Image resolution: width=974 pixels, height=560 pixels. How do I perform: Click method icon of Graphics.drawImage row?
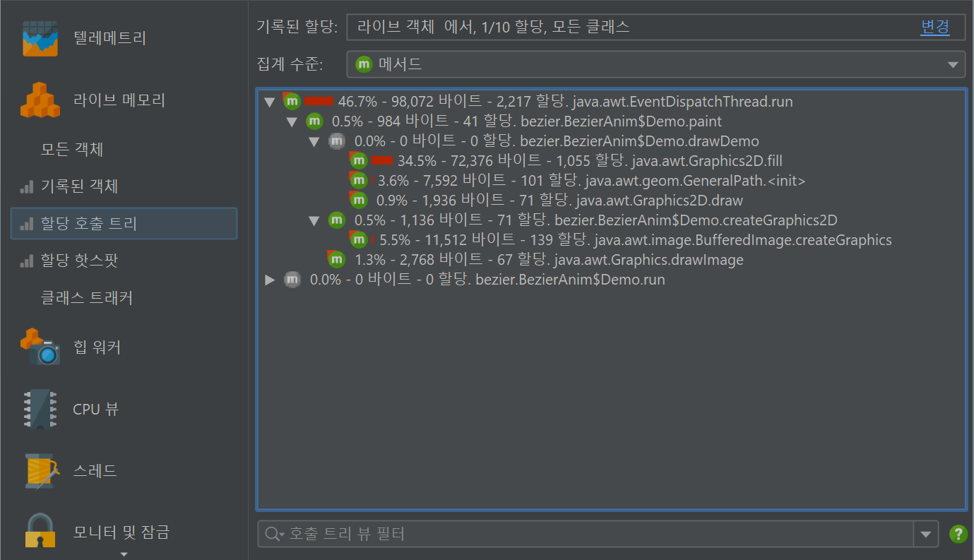click(x=336, y=260)
